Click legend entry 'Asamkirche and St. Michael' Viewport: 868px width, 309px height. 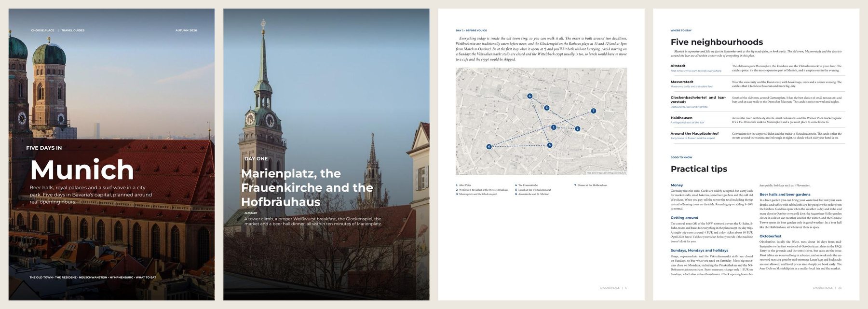pos(532,194)
